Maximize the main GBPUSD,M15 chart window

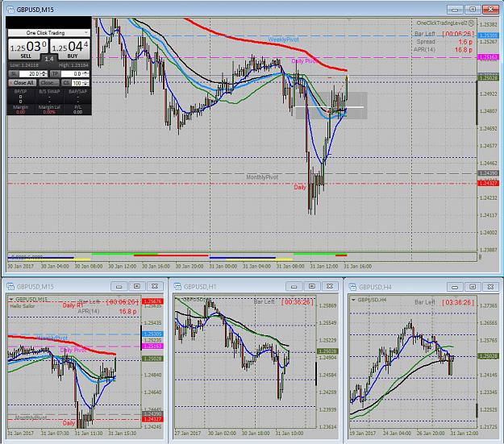[473, 10]
